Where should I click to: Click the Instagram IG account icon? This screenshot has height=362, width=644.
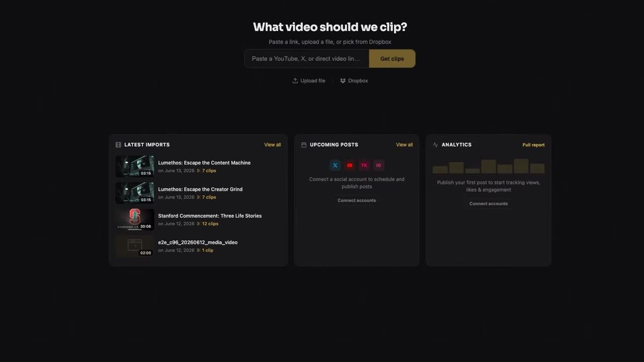(x=379, y=165)
